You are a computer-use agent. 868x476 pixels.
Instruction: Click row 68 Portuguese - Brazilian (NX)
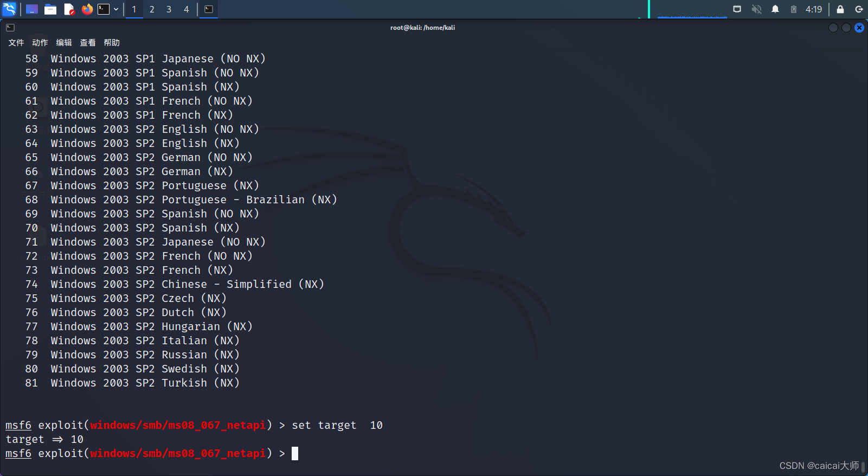pyautogui.click(x=181, y=200)
